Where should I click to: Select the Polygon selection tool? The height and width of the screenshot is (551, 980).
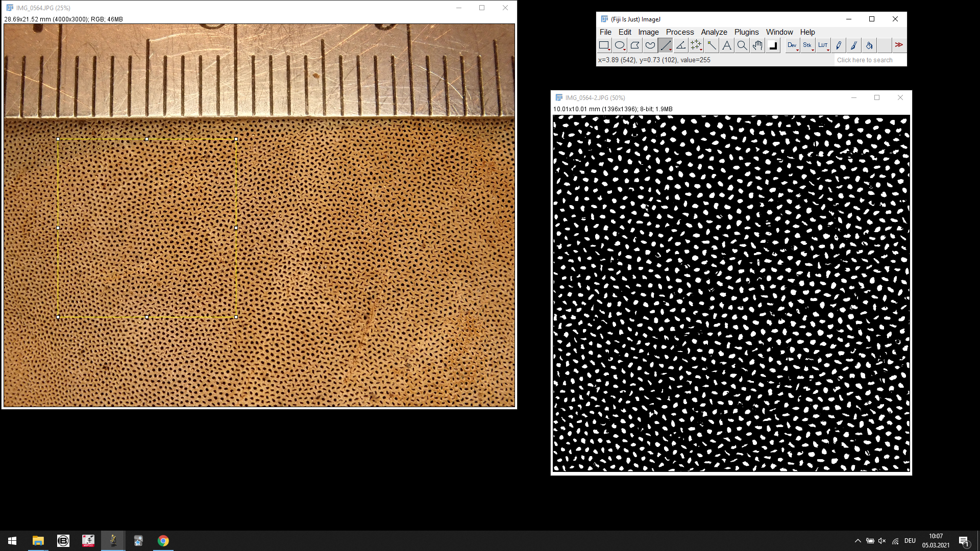click(634, 45)
